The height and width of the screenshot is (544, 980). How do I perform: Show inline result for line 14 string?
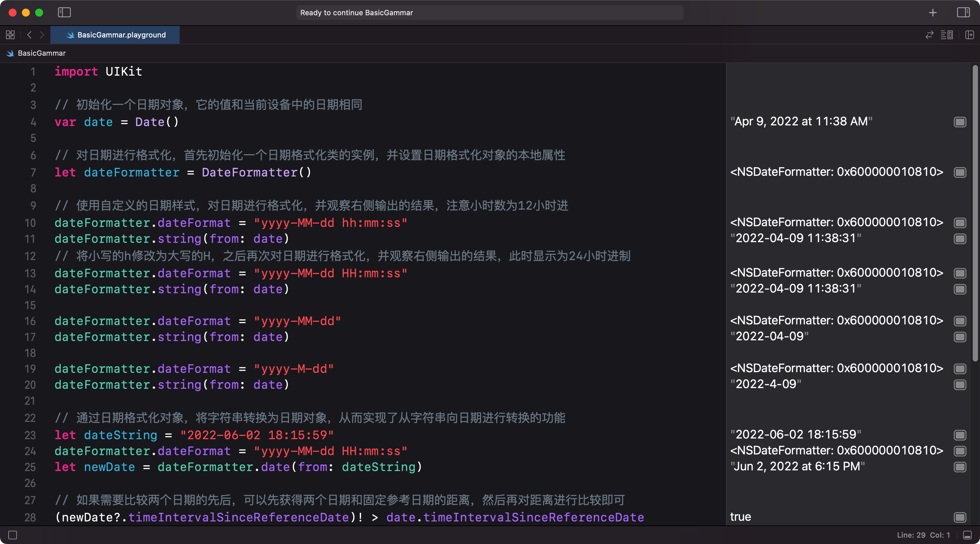[x=960, y=289]
